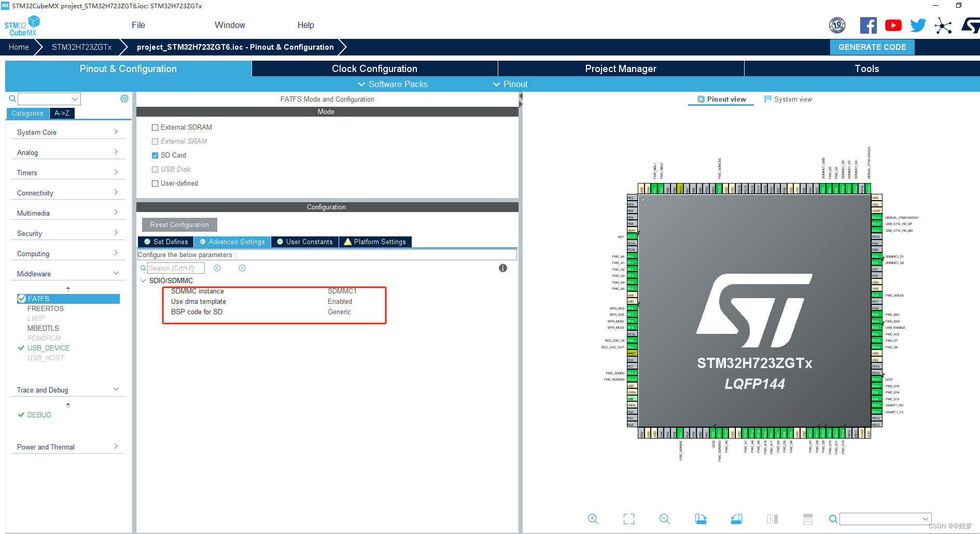Uncheck the SD Card checkbox

(x=155, y=156)
